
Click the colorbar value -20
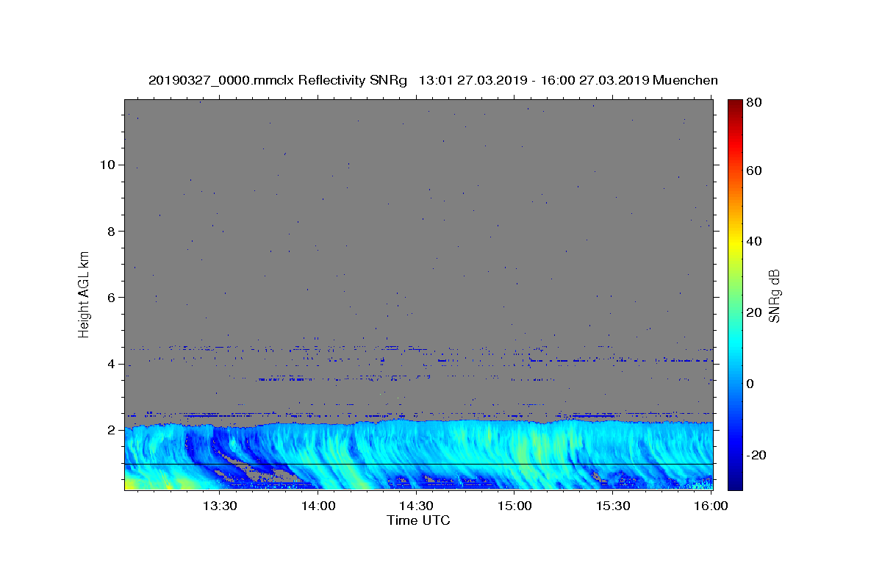pyautogui.click(x=756, y=455)
